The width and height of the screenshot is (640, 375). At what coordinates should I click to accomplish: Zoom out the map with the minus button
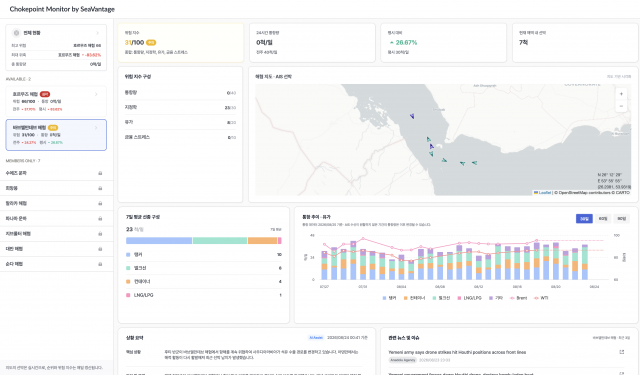coord(621,106)
